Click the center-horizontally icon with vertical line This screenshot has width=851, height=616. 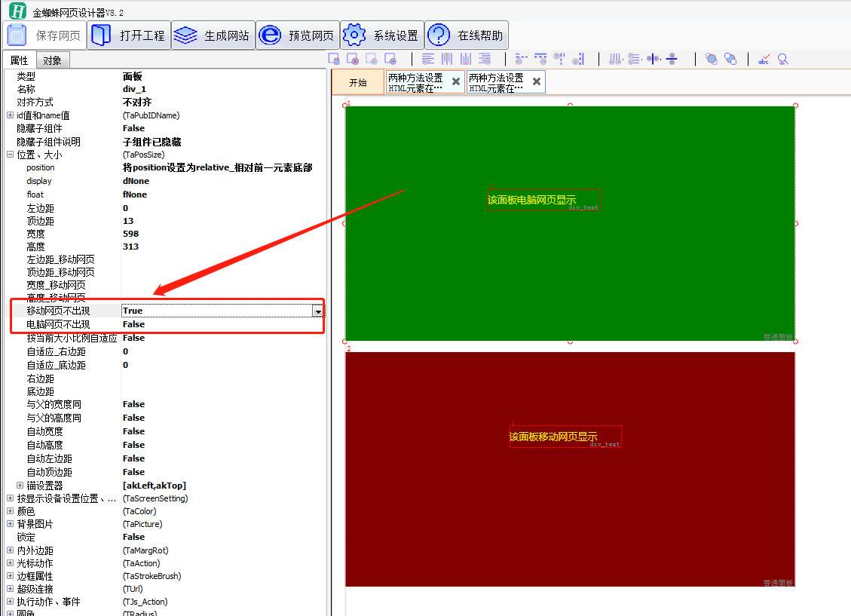pos(653,59)
